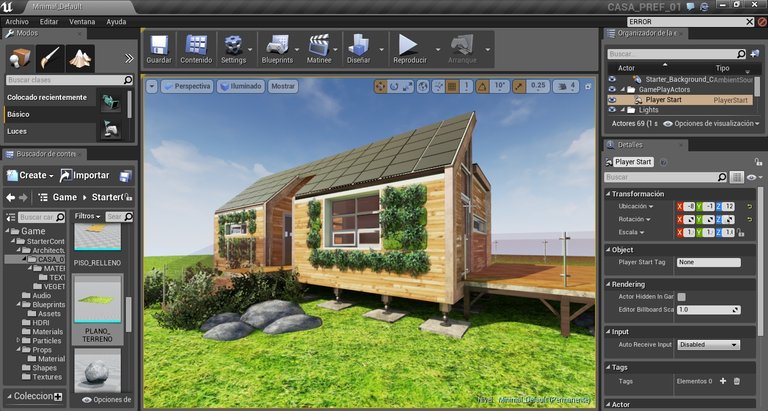Screen dimensions: 768x411
Task: Select the Place mode cube icon
Action: [20, 58]
